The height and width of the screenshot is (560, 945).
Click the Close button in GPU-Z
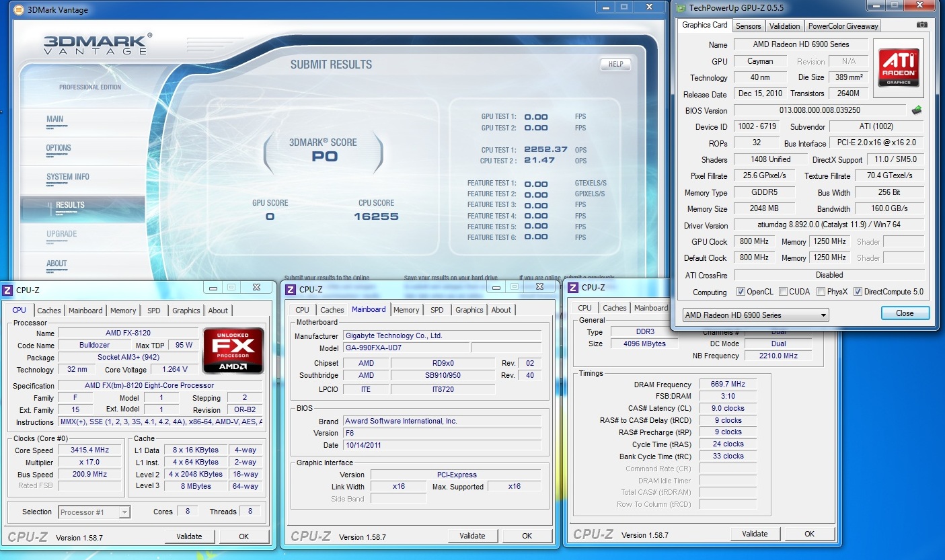click(905, 313)
